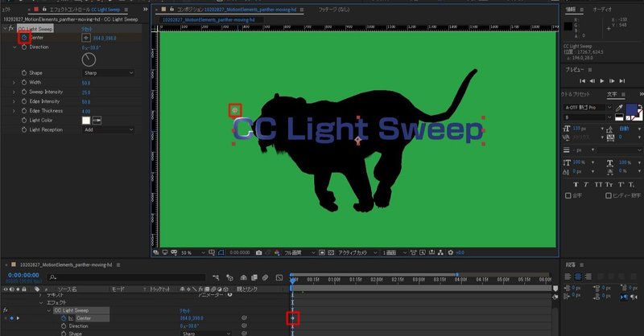The image size is (644, 336).
Task: Click the Center keyframe diamond in the timeline
Action: pyautogui.click(x=293, y=318)
